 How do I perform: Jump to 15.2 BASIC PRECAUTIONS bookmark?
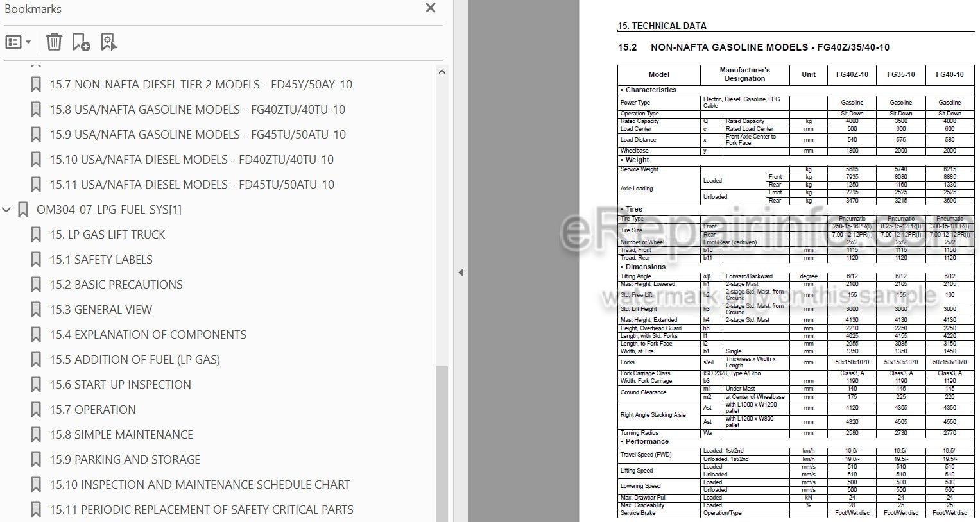[x=116, y=285]
